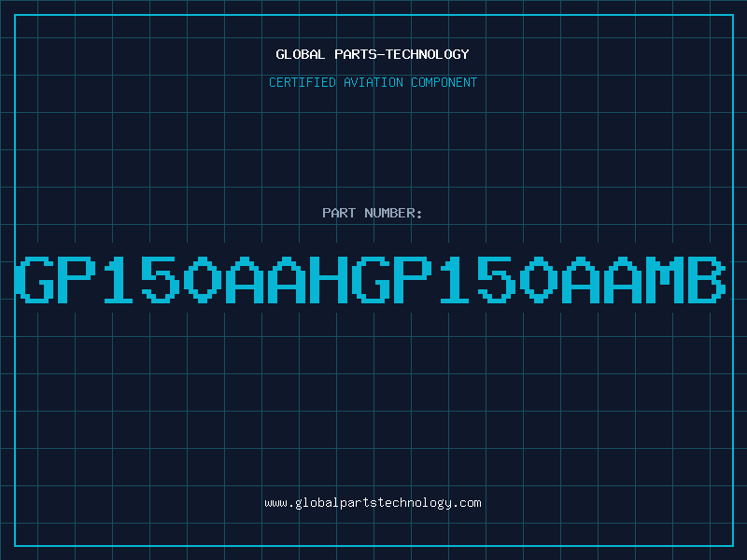Select part number GP150AAHGP150AAMB
Image resolution: width=747 pixels, height=560 pixels.
(x=371, y=279)
